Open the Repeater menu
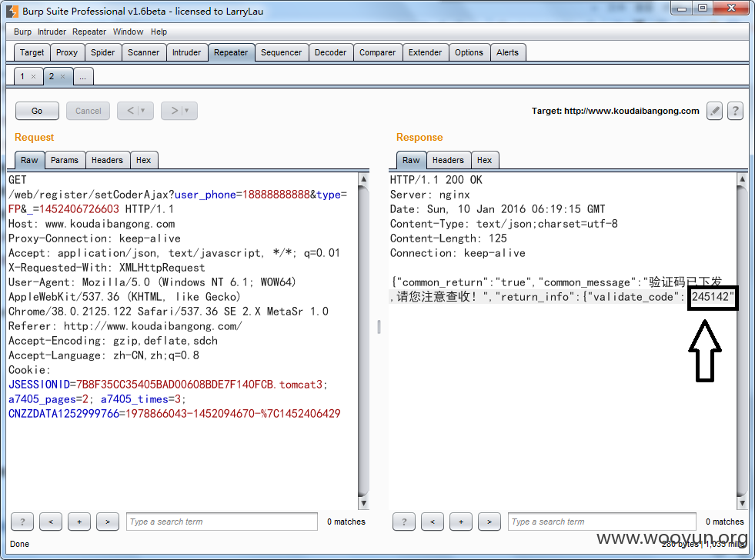This screenshot has width=755, height=560. point(89,32)
